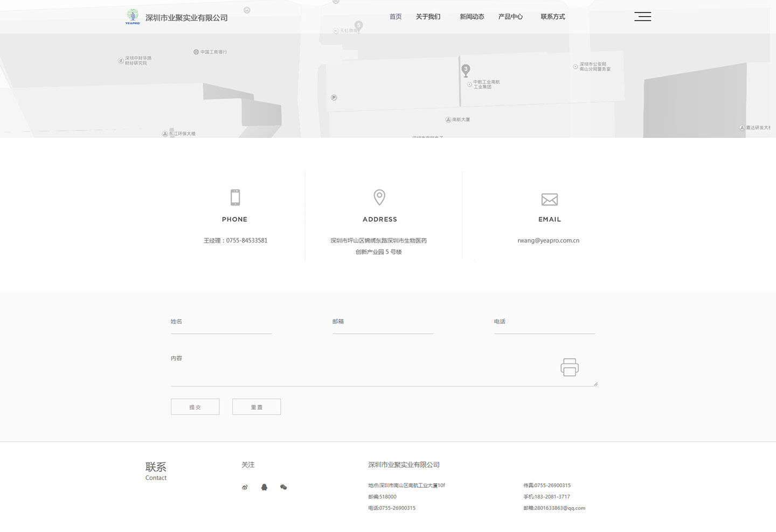Focus the 电话 phone input field
This screenshot has height=532, width=776.
click(x=545, y=323)
